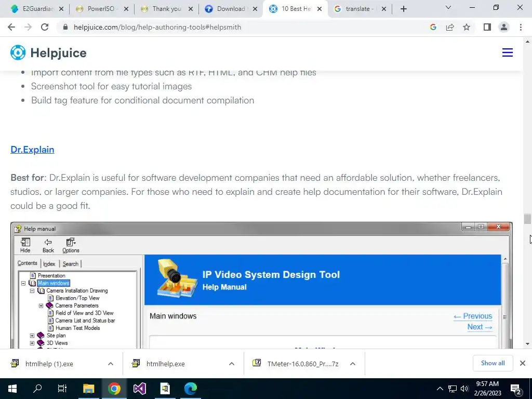532x399 pixels.
Task: Open the Chrome profile avatar
Action: [x=504, y=27]
